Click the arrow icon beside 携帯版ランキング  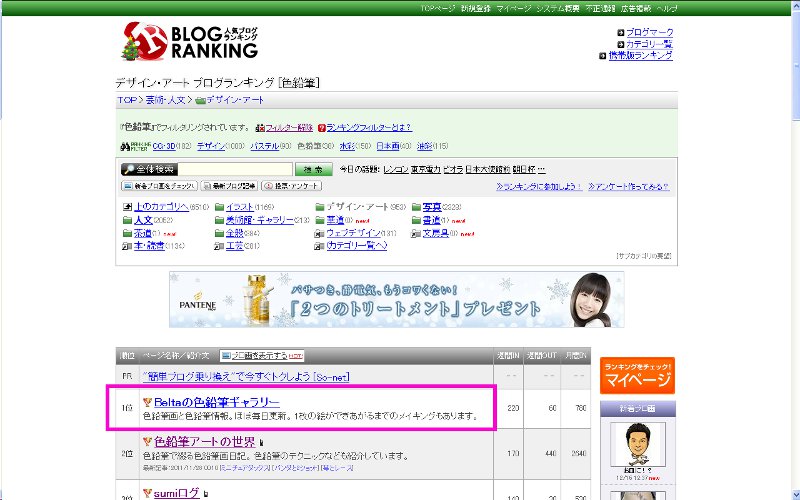(601, 56)
